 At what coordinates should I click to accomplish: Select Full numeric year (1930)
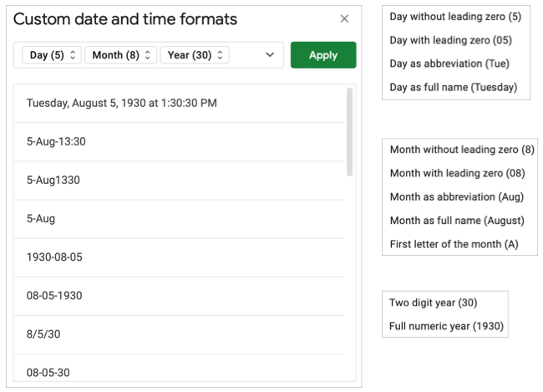tap(447, 326)
